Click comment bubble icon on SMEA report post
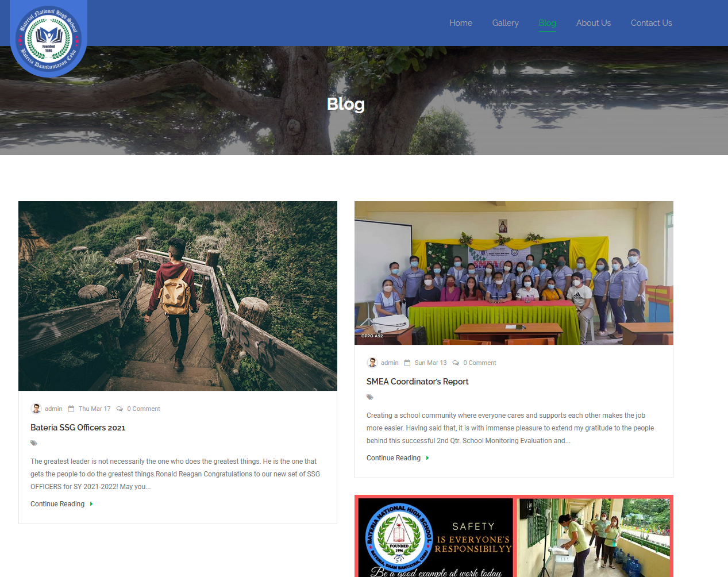This screenshot has height=577, width=728. pyautogui.click(x=456, y=363)
